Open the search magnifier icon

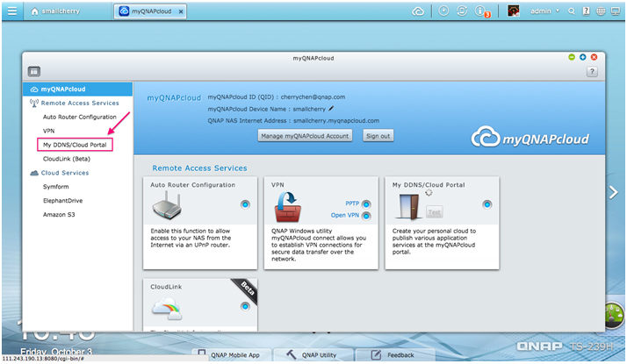572,11
